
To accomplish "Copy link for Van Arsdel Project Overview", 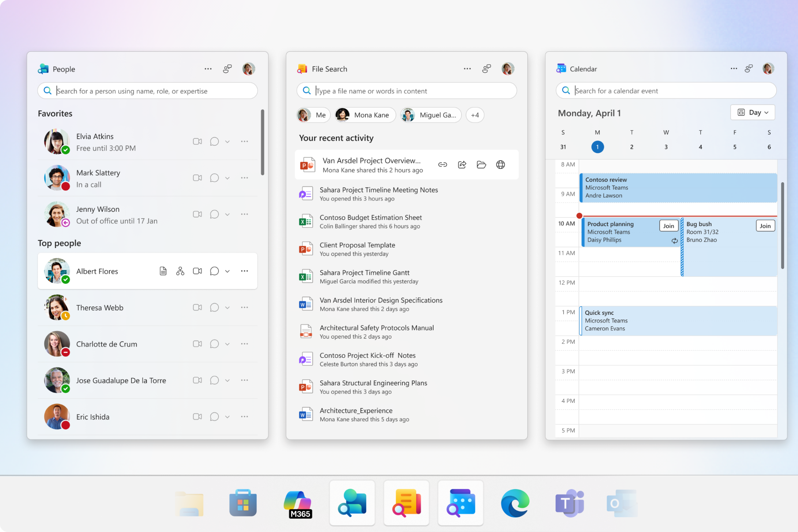I will pos(443,165).
